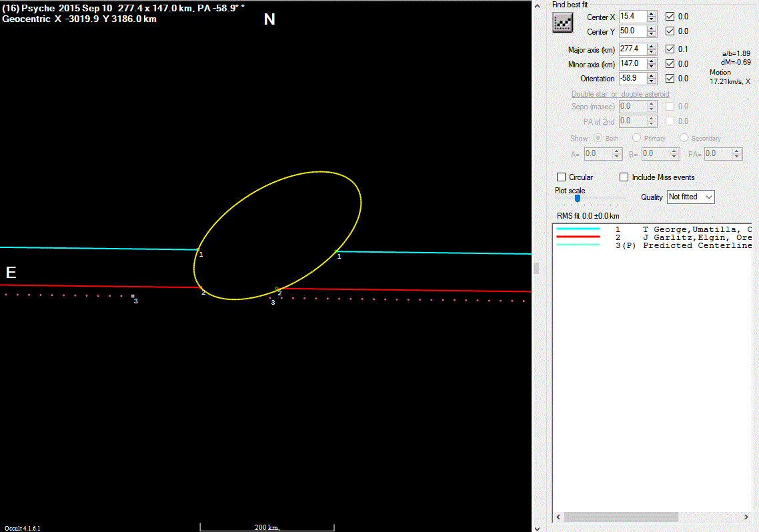759x532 pixels.
Task: Increase Major axis with up arrow
Action: click(652, 46)
